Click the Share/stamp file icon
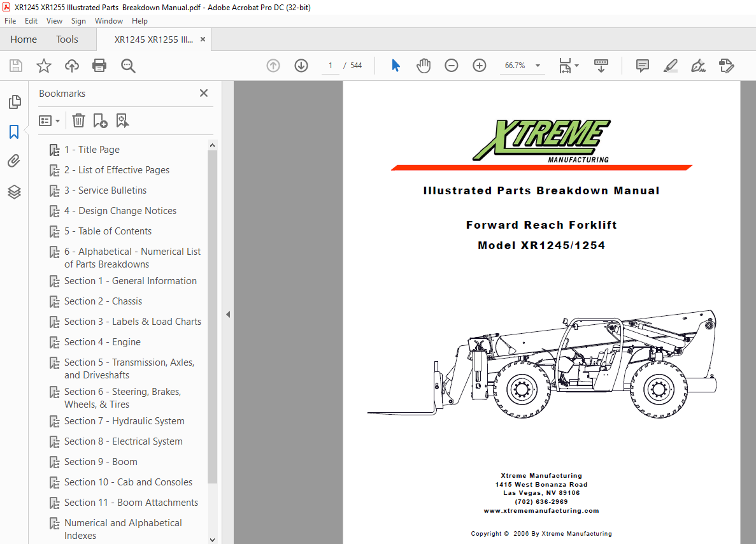This screenshot has width=756, height=544. [726, 66]
